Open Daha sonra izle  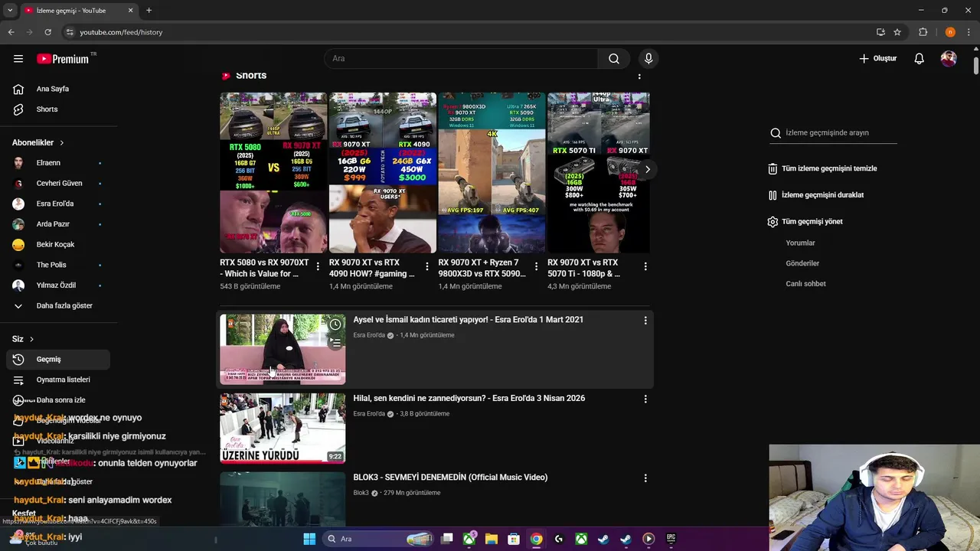pyautogui.click(x=60, y=399)
